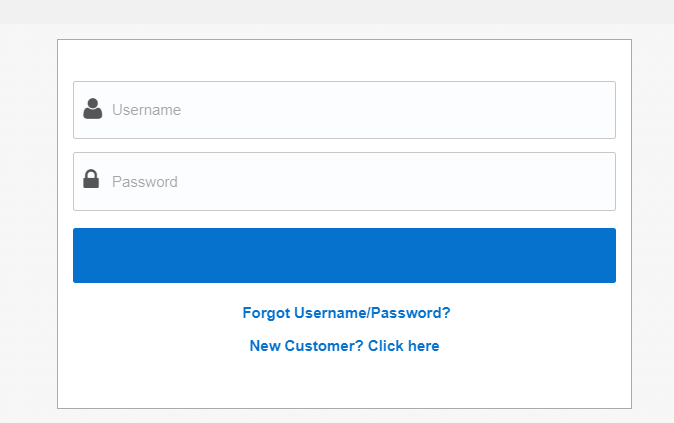Start registration via the New Customer link
Viewport: 674px width, 423px height.
pyautogui.click(x=344, y=346)
